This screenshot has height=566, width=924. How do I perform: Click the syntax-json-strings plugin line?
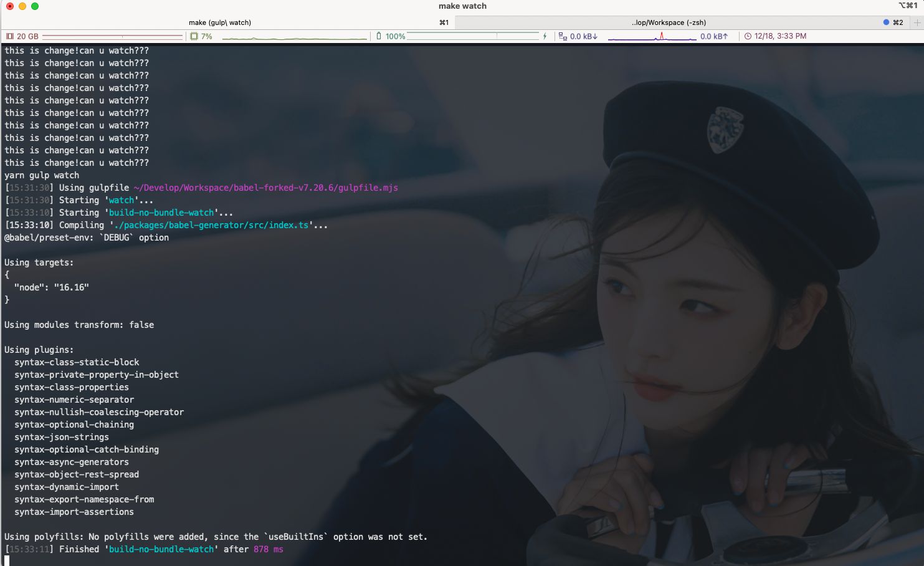pyautogui.click(x=62, y=437)
